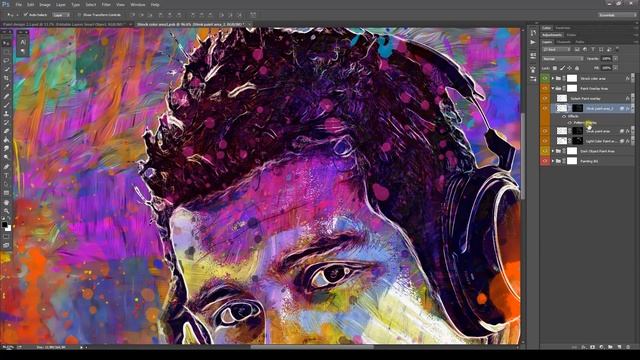Open the Opacity value dropdown arrow
The image size is (640, 360).
[x=615, y=59]
